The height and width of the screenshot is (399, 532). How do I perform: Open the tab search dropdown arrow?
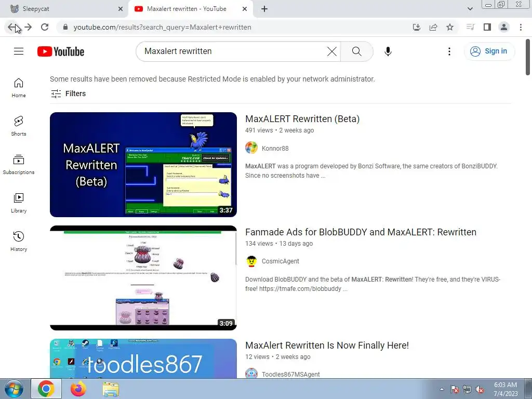[470, 9]
